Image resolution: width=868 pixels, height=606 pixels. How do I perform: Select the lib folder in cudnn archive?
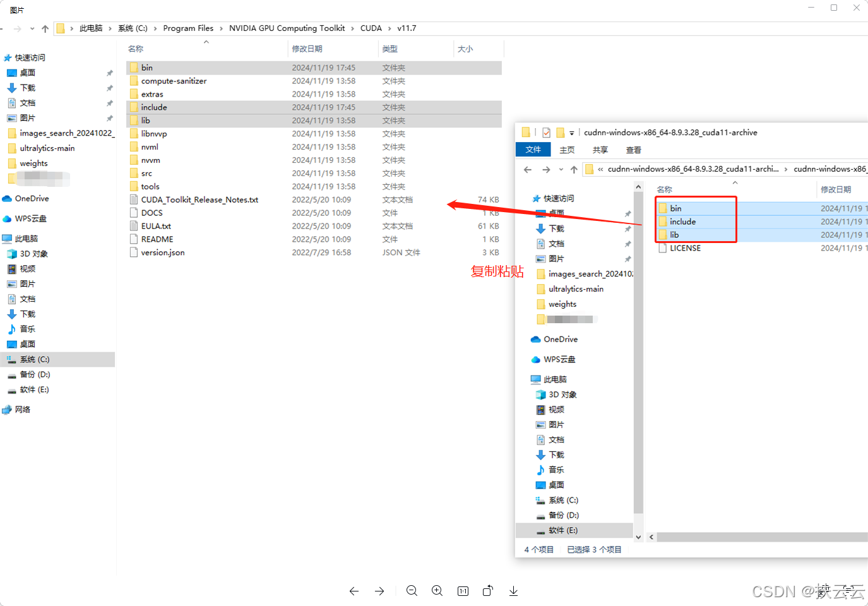coord(761,235)
